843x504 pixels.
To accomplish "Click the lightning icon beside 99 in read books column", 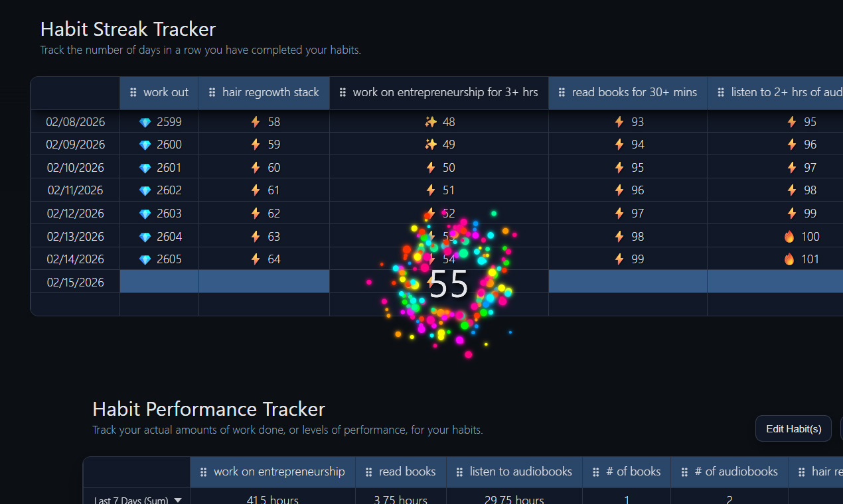I will [619, 259].
